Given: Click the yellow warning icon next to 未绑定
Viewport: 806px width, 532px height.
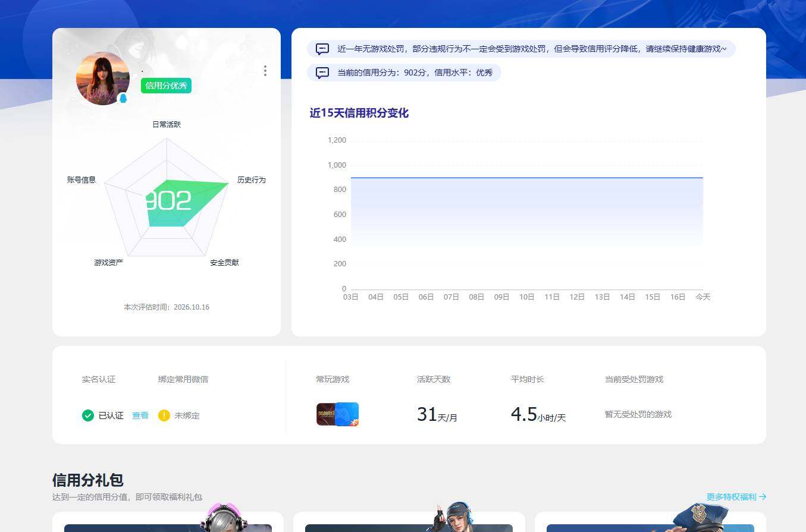Looking at the screenshot, I should [164, 415].
